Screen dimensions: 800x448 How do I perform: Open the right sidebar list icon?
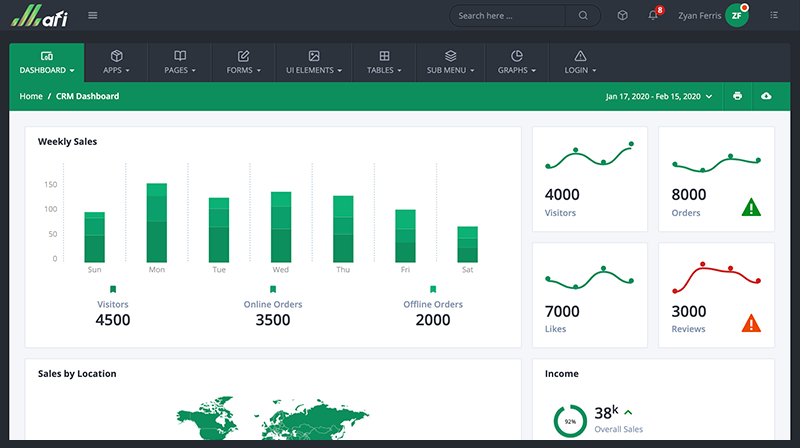click(x=774, y=16)
